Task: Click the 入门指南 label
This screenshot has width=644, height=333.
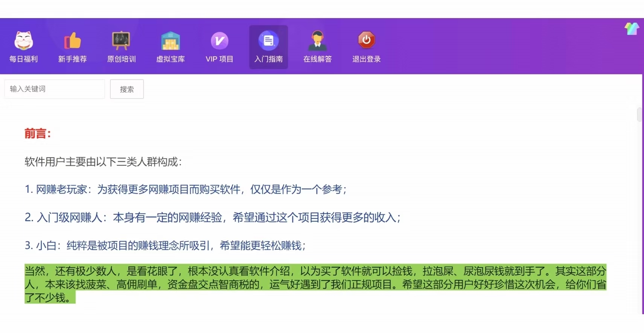Action: click(x=268, y=59)
